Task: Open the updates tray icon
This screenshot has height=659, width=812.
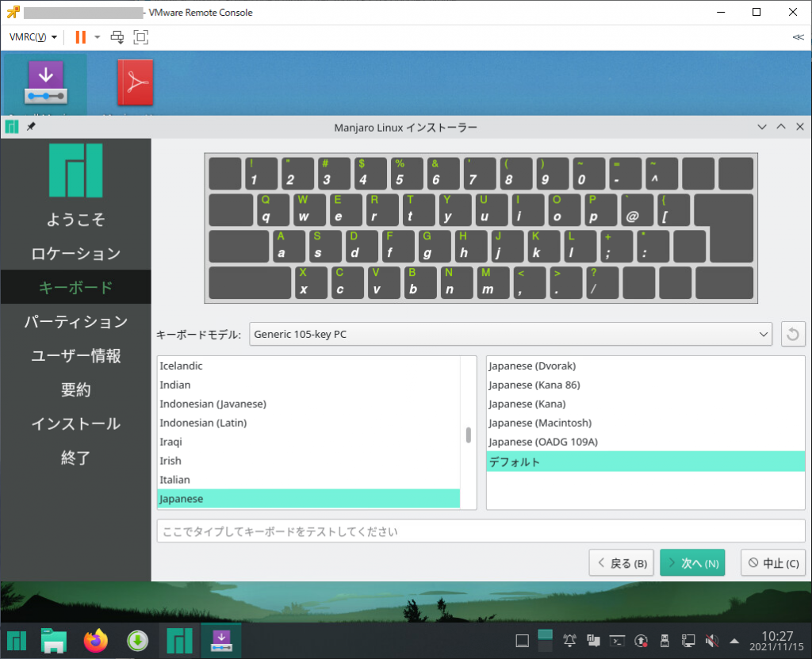Action: [x=641, y=642]
